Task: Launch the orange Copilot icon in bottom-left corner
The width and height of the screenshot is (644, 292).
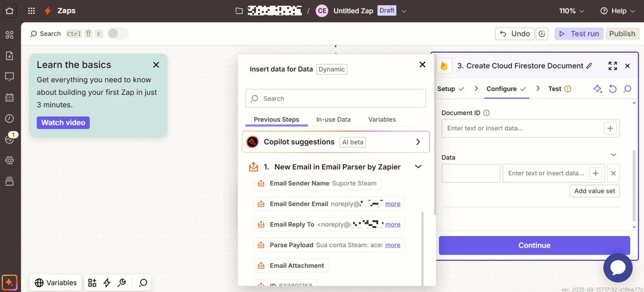Action: [10, 282]
